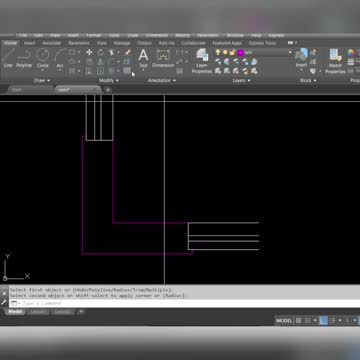Toggle current layer lock icon
360x360 pixels.
coord(232,52)
